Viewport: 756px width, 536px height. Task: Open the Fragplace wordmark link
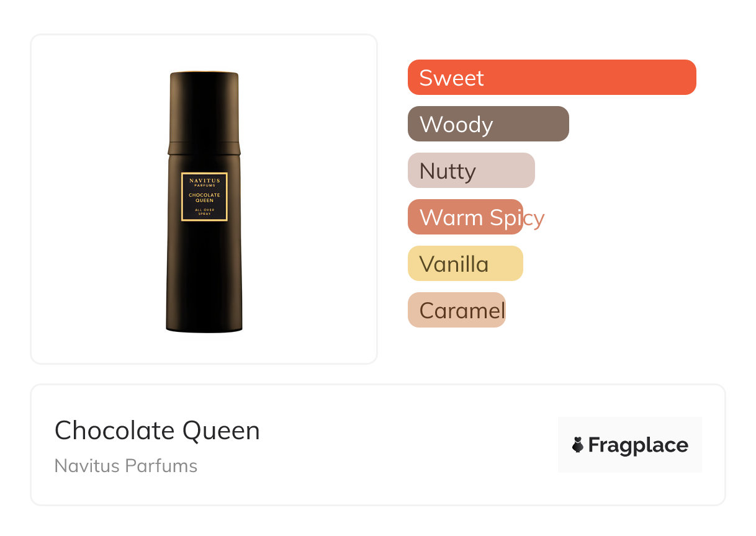(638, 445)
